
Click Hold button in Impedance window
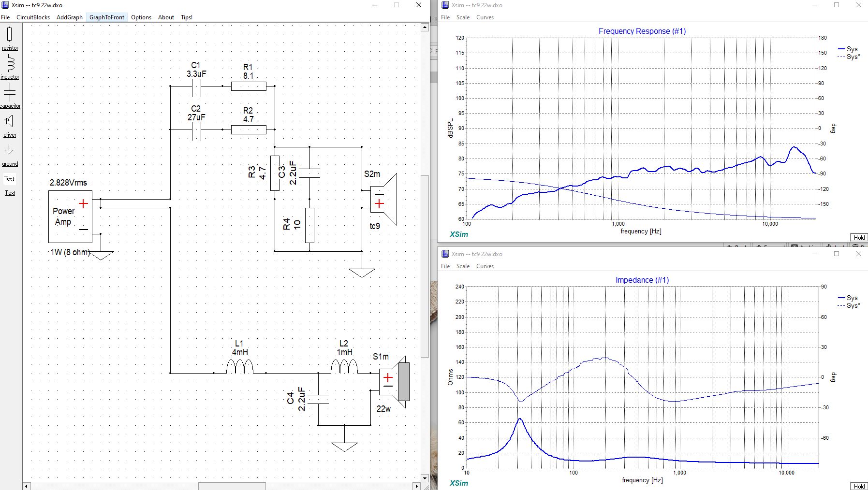pos(859,486)
